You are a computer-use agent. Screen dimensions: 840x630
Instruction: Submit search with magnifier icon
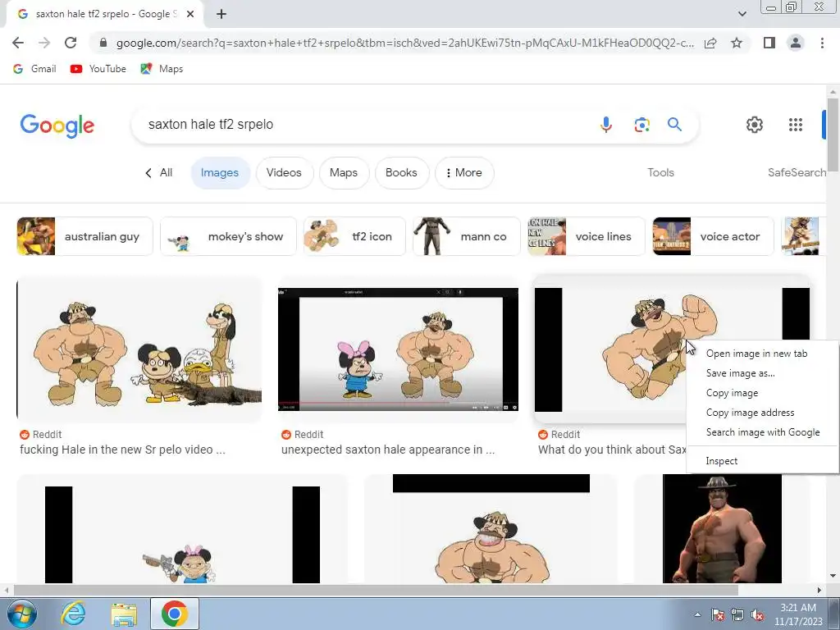click(x=674, y=125)
